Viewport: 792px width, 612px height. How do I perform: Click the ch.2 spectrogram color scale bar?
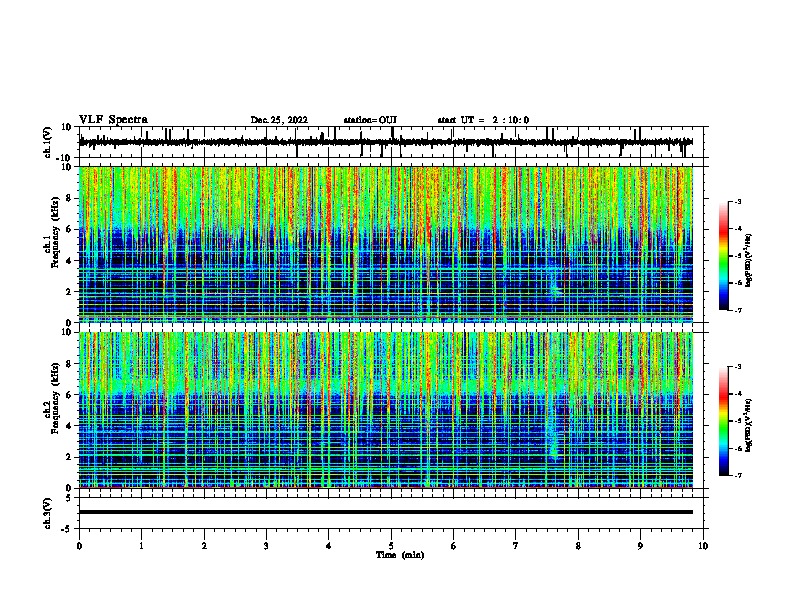723,421
